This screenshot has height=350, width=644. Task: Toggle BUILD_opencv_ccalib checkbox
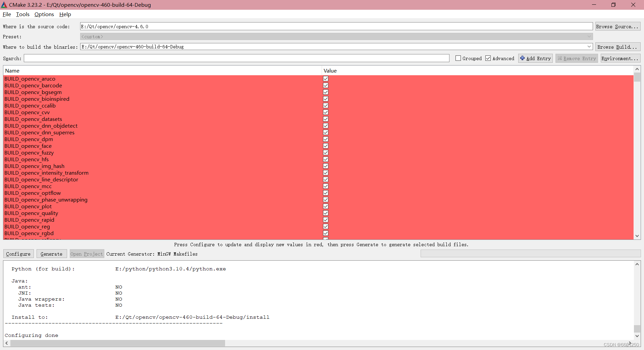pyautogui.click(x=326, y=105)
